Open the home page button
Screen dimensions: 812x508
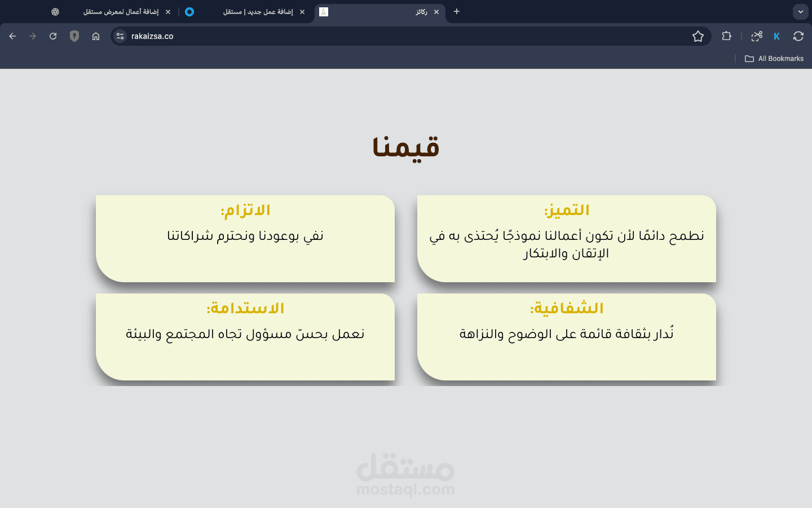(96, 36)
